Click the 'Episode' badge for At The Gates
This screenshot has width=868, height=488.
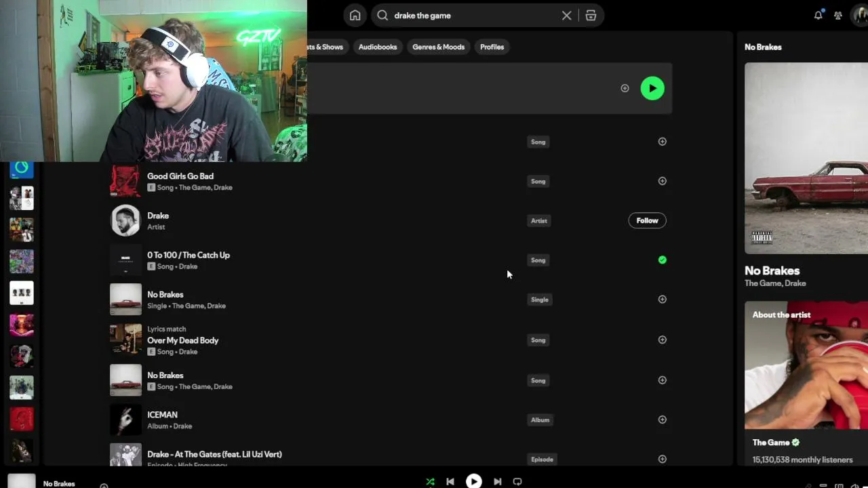click(542, 460)
